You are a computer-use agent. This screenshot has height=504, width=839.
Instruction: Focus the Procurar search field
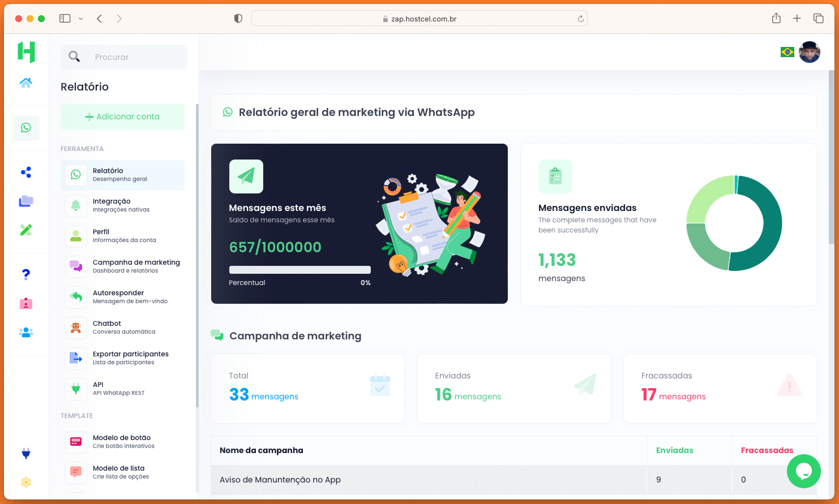pos(124,57)
